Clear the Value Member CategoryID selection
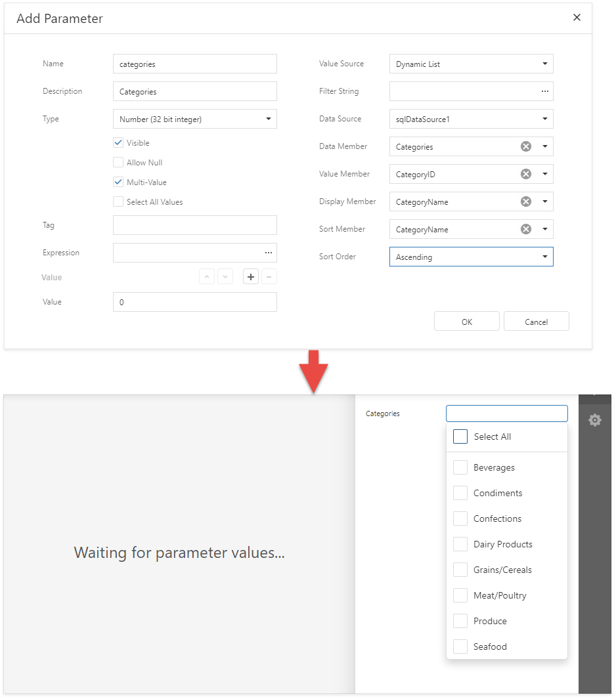 pyautogui.click(x=525, y=174)
